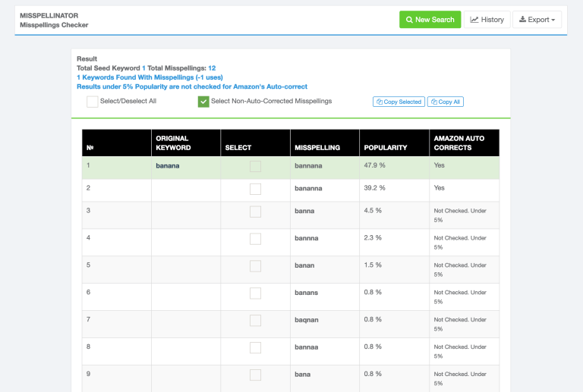
Task: Click the original keyword banana
Action: click(168, 166)
